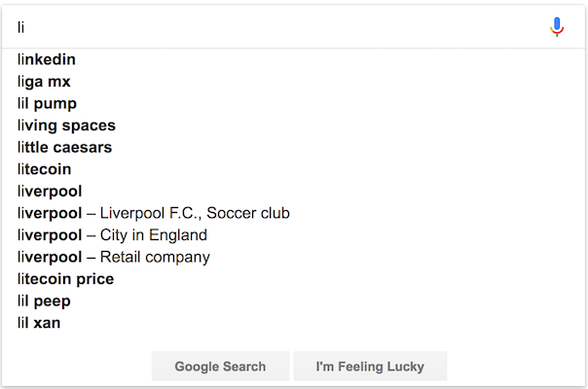Pick Liverpool Retail company suggestion
This screenshot has width=588, height=389.
[113, 257]
